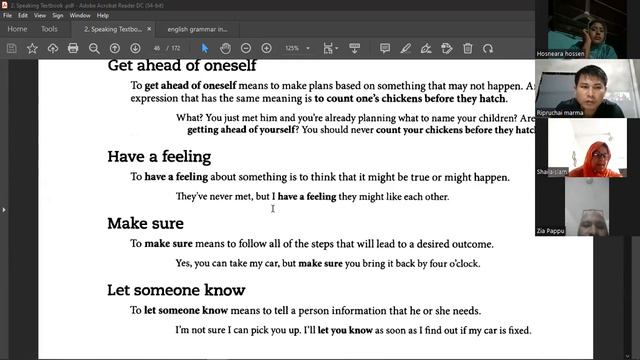Expand the fit page options arrow
The width and height of the screenshot is (640, 360).
pyautogui.click(x=337, y=48)
